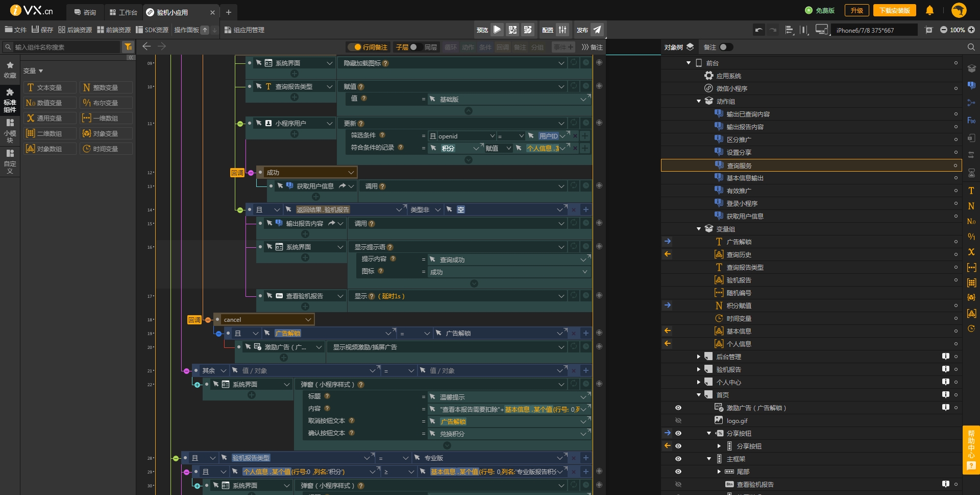
Task: Open the 变量 category dropdown
Action: coord(33,71)
